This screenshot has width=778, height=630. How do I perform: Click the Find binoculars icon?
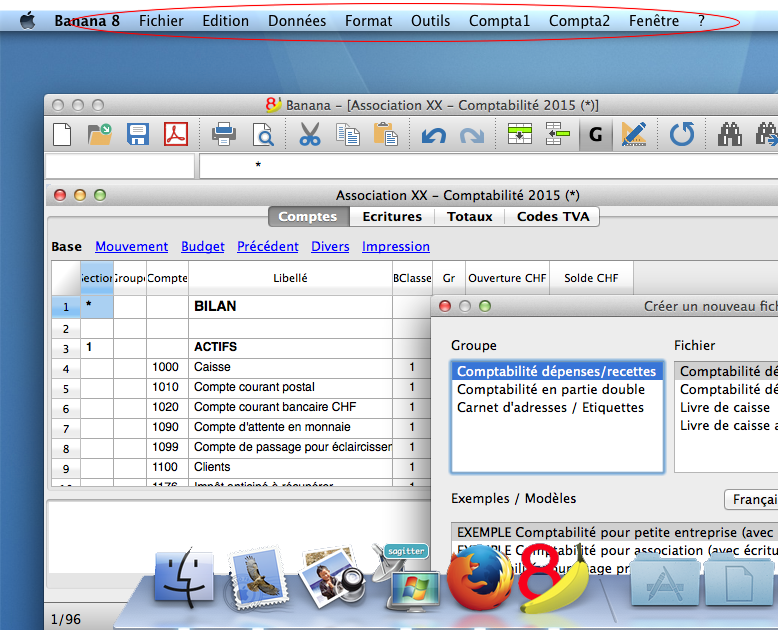pyautogui.click(x=730, y=134)
